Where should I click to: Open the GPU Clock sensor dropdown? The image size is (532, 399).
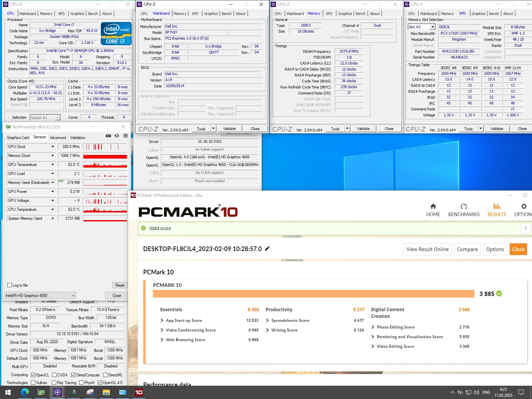click(x=53, y=147)
